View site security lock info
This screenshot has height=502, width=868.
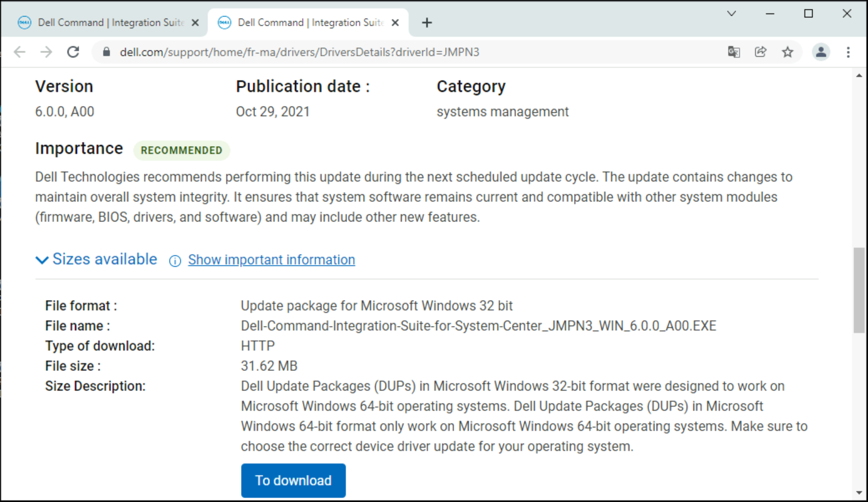tap(107, 52)
